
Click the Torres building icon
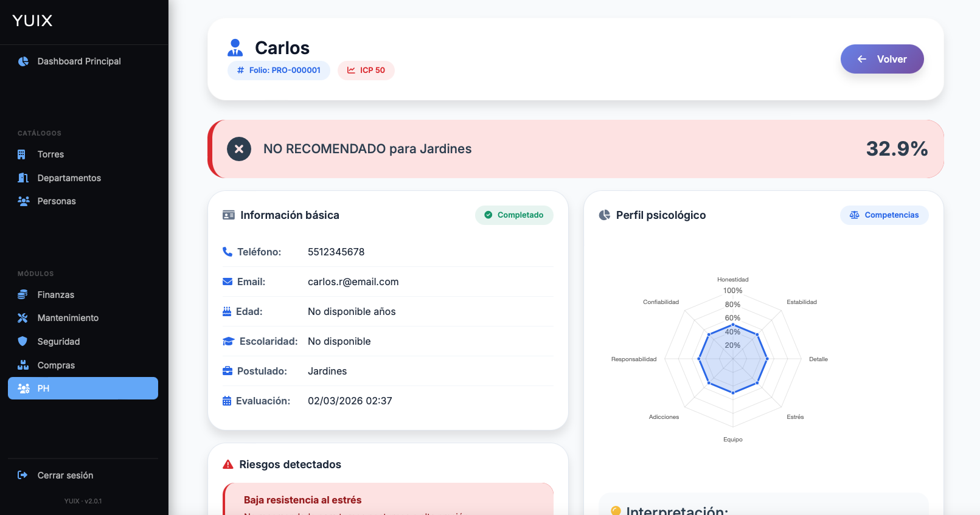click(22, 154)
